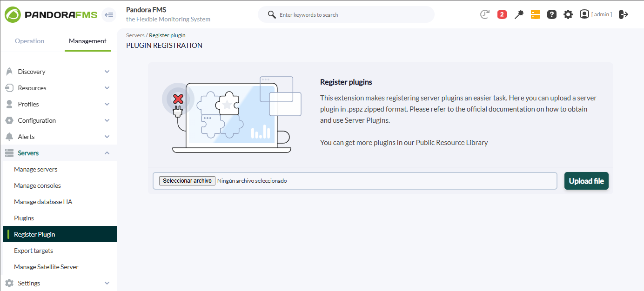The height and width of the screenshot is (291, 644).
Task: Click 'the Flexible Monitoring System' subtitle
Action: 168,20
